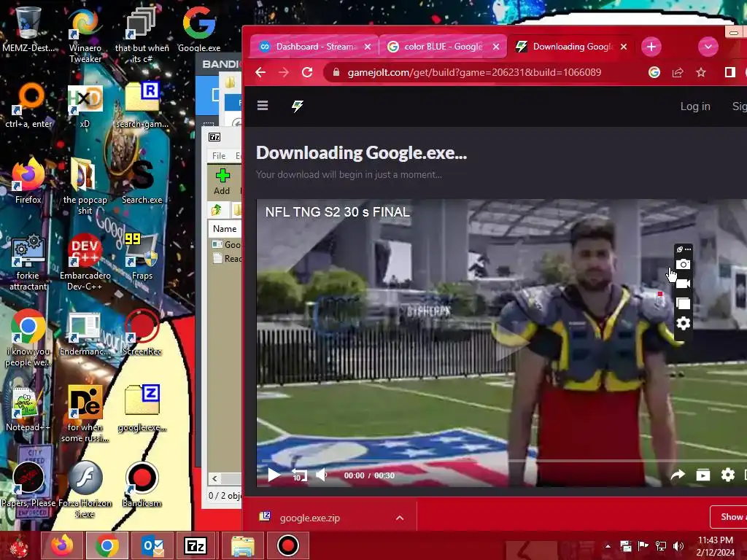Image resolution: width=747 pixels, height=560 pixels.
Task: Open the Fraps desktop shortcut
Action: pyautogui.click(x=142, y=257)
